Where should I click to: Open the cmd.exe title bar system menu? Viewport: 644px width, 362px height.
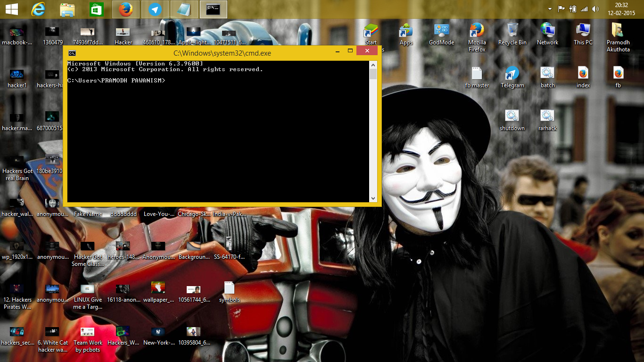point(72,53)
